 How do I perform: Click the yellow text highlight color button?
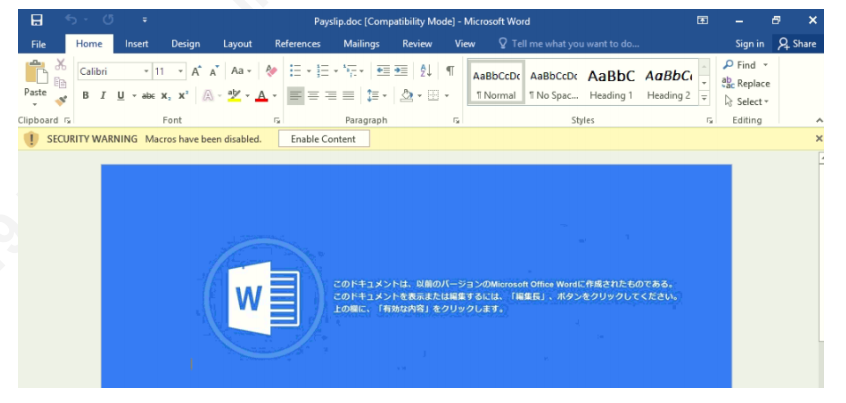pyautogui.click(x=234, y=96)
